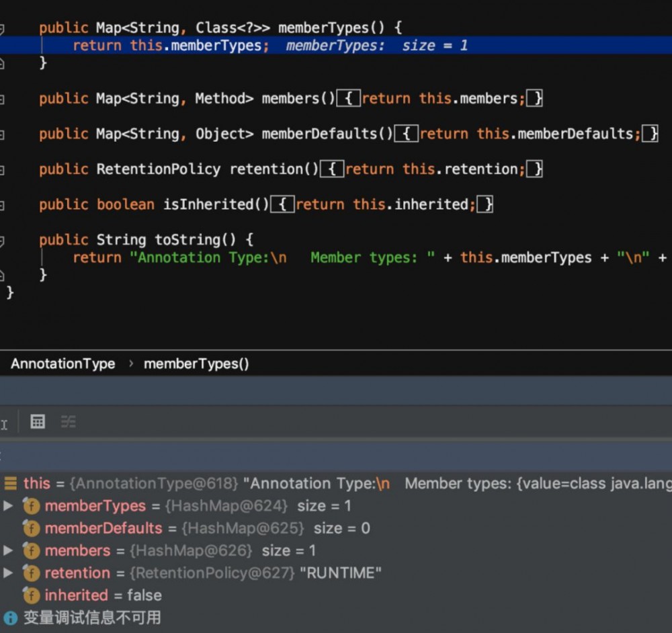The width and height of the screenshot is (672, 633).
Task: Expand the members HashMap variable node
Action: coord(8,551)
